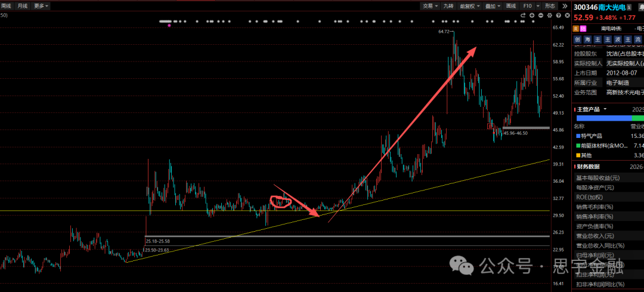The width and height of the screenshot is (644, 292).
Task: Select the 其他 legend row
Action: [609, 155]
